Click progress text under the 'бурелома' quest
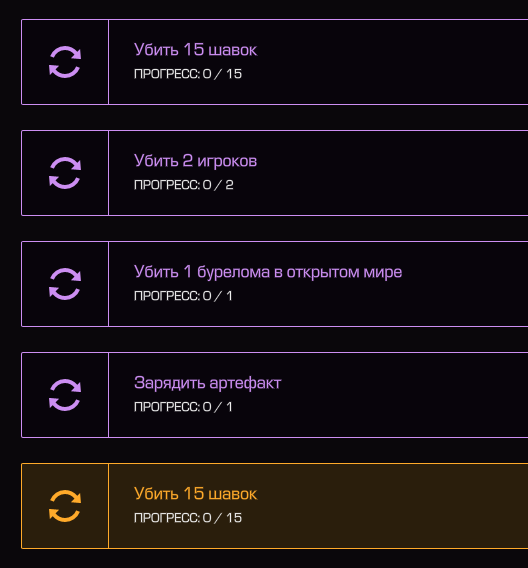This screenshot has height=568, width=528. tap(183, 296)
